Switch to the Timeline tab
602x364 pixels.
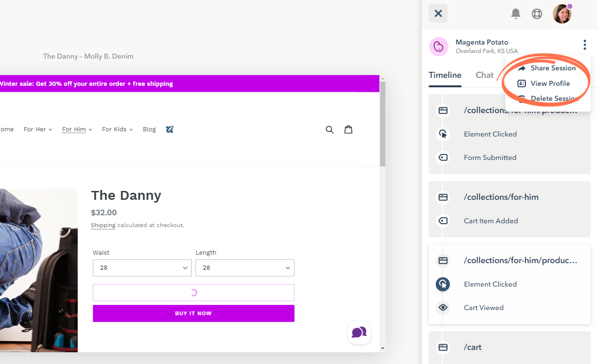pos(445,75)
